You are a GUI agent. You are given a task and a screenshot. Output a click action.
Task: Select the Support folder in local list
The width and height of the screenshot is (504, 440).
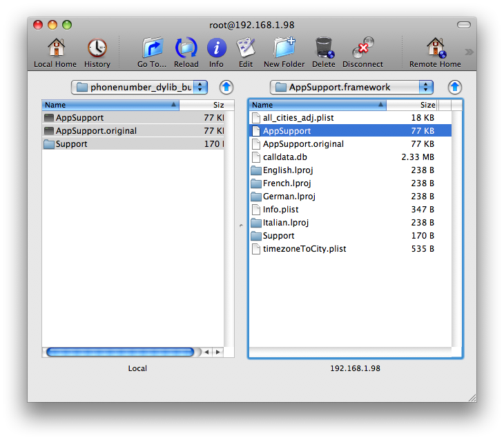pos(71,144)
